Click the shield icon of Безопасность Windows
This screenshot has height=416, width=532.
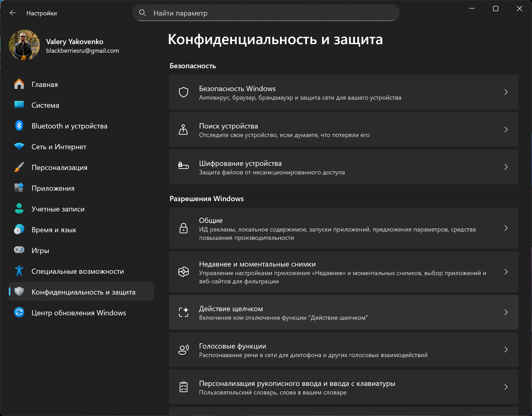(x=184, y=92)
